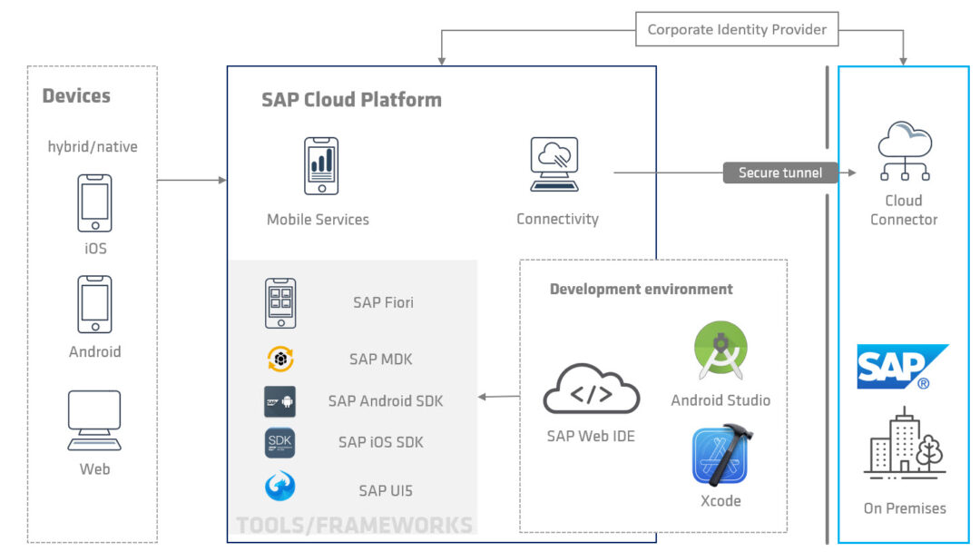
Task: Click the Android phone icon
Action: tap(94, 304)
